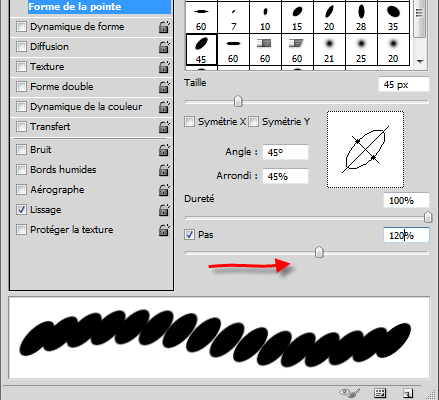
Task: Open the Texture settings label
Action: (x=47, y=67)
